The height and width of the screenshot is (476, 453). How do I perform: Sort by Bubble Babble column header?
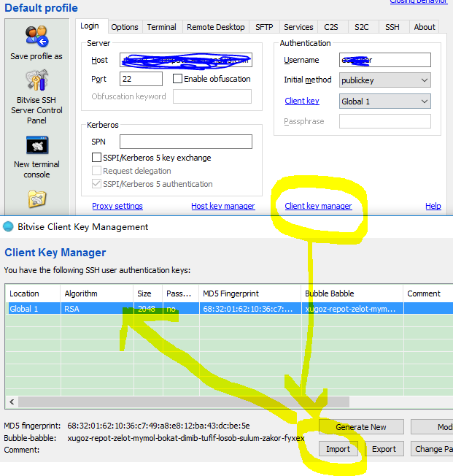pyautogui.click(x=352, y=293)
